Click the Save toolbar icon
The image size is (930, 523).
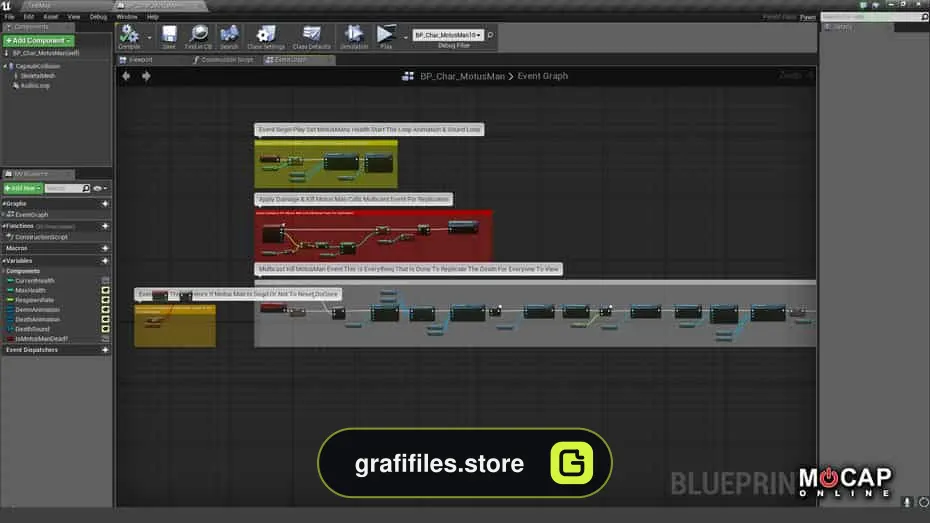[169, 37]
